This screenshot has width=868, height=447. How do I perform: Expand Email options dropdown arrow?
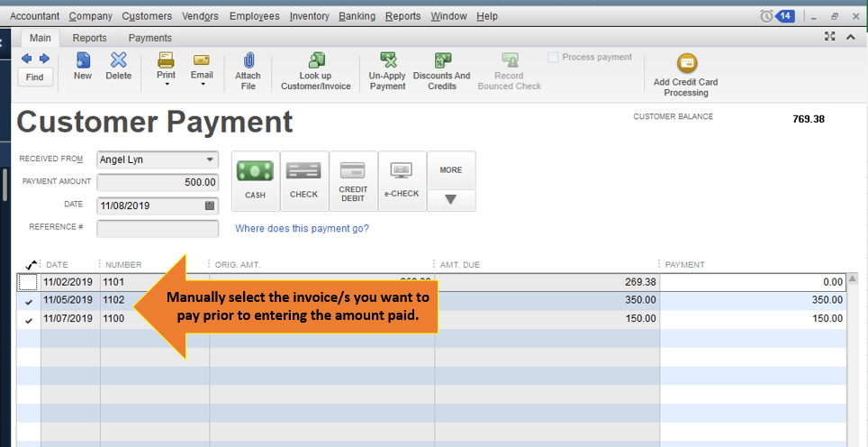click(x=203, y=84)
